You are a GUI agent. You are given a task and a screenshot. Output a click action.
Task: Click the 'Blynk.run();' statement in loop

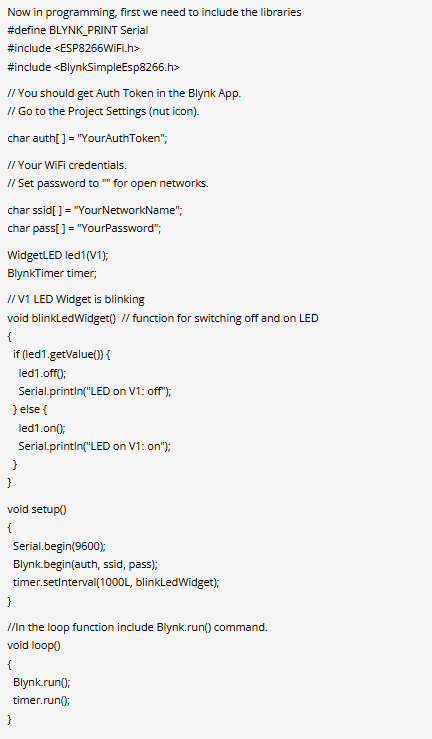pos(41,682)
